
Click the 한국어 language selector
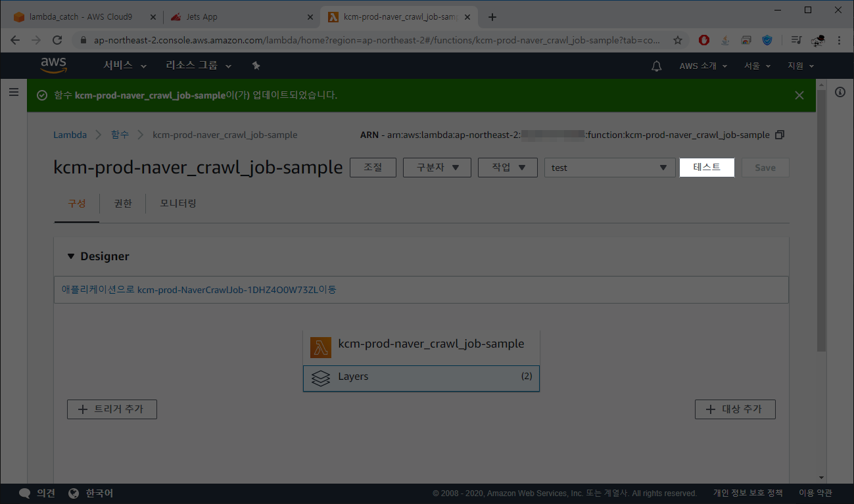(x=99, y=493)
